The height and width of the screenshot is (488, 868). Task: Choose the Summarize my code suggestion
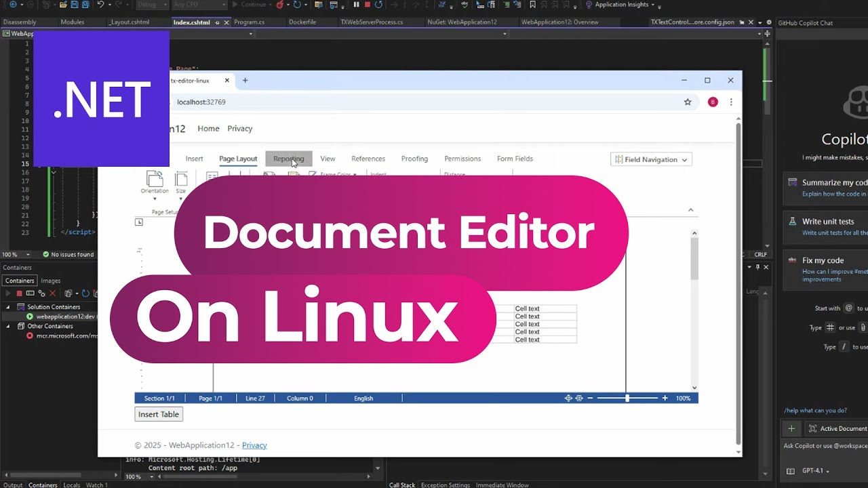pyautogui.click(x=825, y=187)
